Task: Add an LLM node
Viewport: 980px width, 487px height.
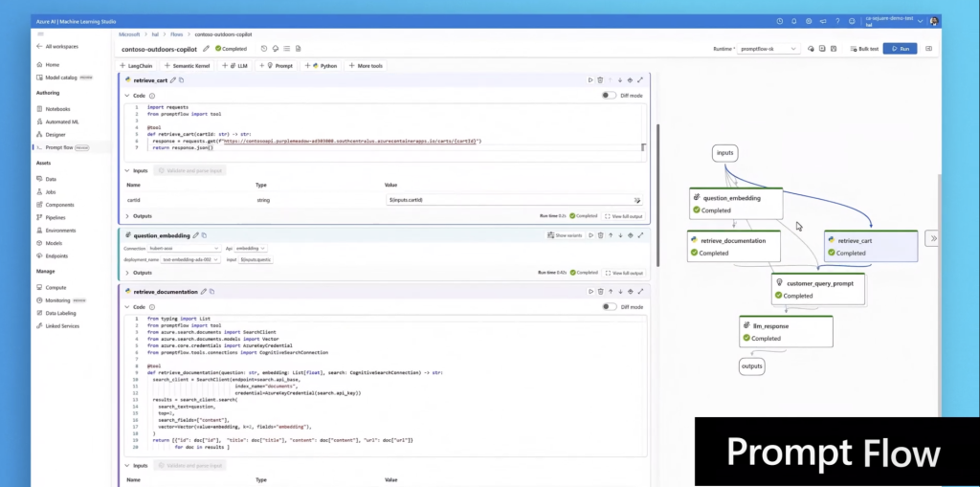Action: (x=235, y=66)
